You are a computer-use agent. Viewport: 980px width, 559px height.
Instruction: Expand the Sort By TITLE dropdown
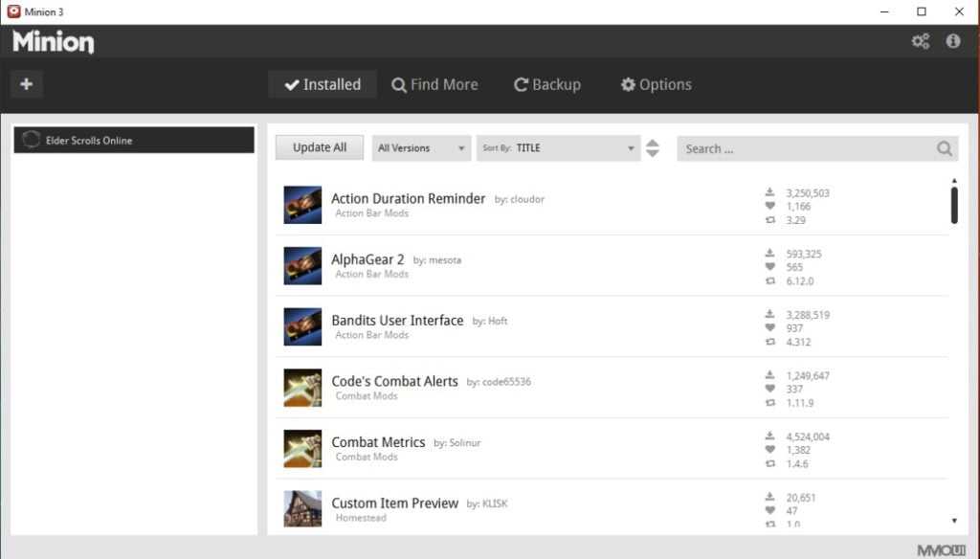(x=558, y=148)
